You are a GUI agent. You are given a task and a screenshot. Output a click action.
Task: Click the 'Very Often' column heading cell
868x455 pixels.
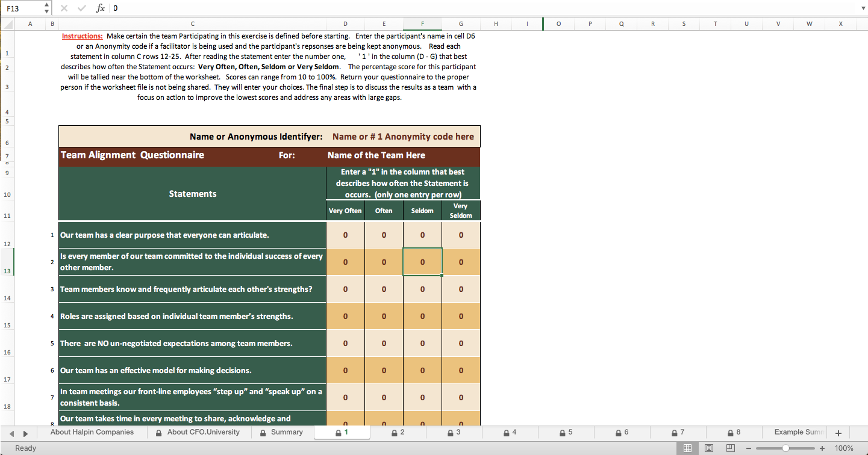(x=345, y=211)
